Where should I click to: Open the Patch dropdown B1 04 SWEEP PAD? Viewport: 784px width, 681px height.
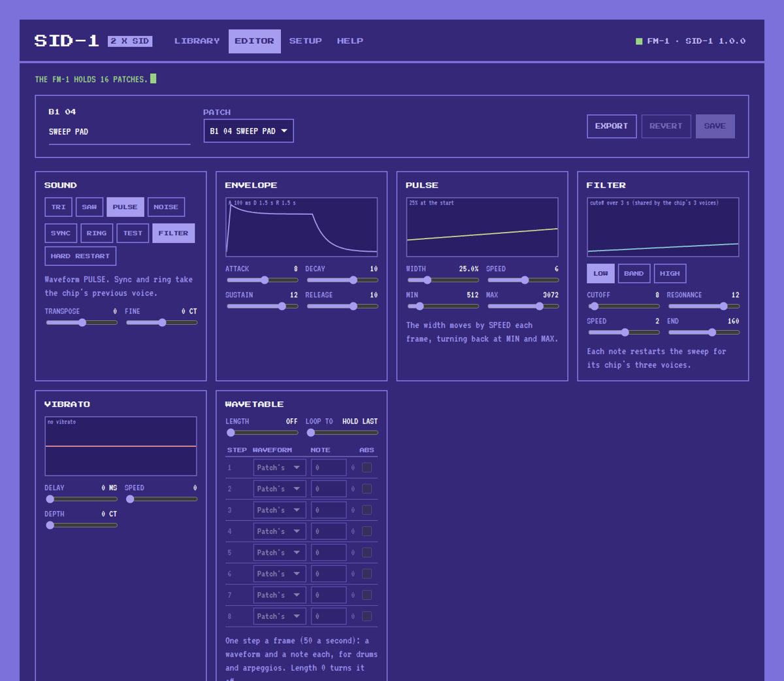click(x=248, y=131)
